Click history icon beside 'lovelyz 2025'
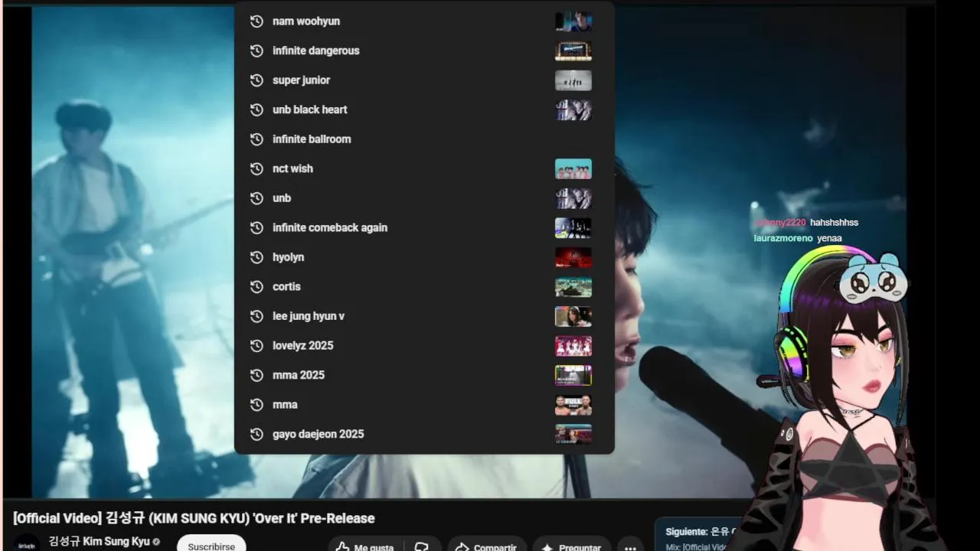The height and width of the screenshot is (551, 980). click(256, 346)
